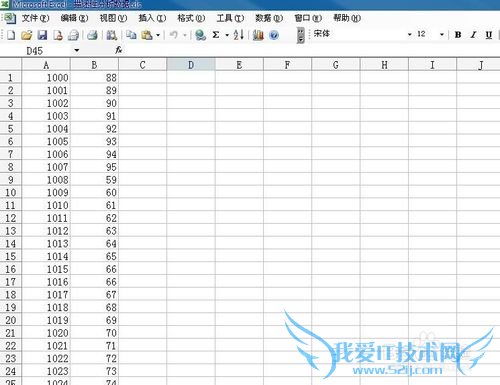The image size is (500, 385).
Task: Click the Select All corner box
Action: click(11, 65)
